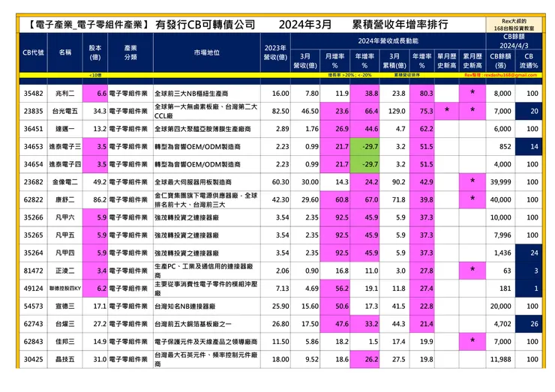Viewport: 555px width, 392px height.
Task: Select CB code cell 62843
Action: coord(33,342)
